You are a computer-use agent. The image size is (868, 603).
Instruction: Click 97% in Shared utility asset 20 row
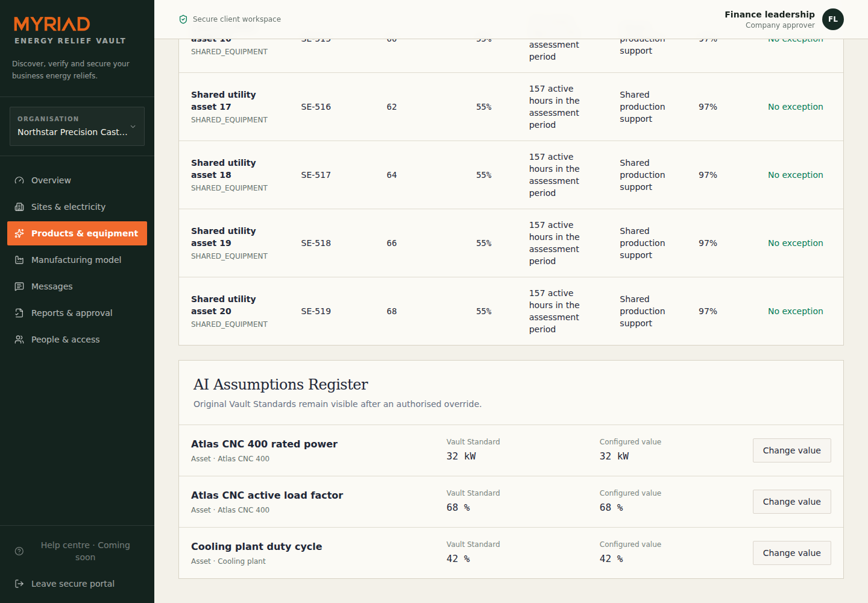[708, 311]
